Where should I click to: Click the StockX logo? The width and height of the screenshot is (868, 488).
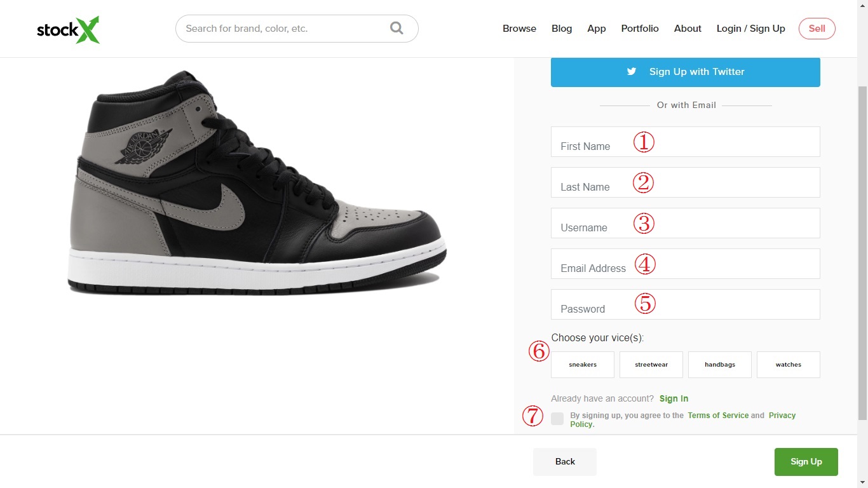click(x=68, y=29)
